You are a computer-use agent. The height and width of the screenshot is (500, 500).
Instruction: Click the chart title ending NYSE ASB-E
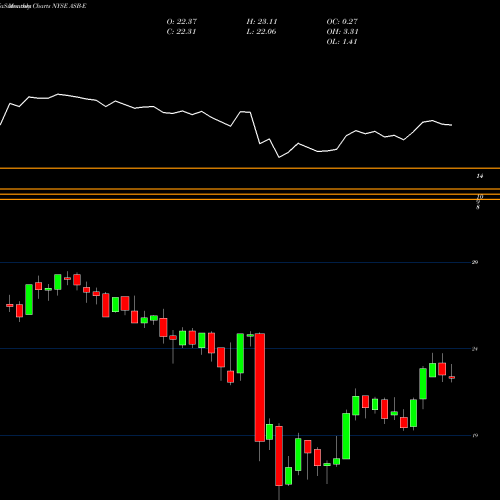point(43,6)
